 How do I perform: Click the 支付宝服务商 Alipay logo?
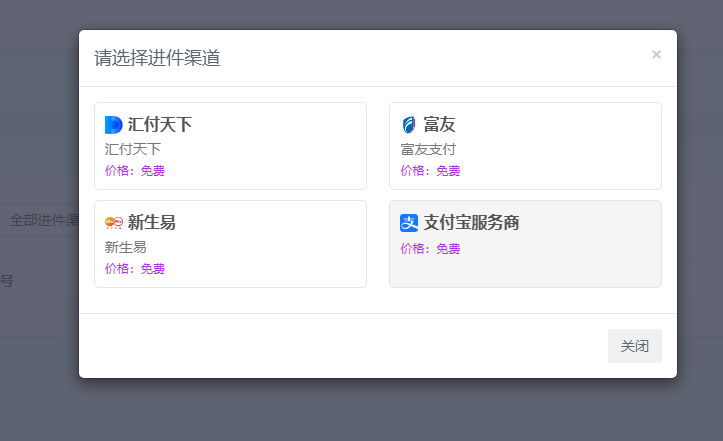(x=409, y=223)
